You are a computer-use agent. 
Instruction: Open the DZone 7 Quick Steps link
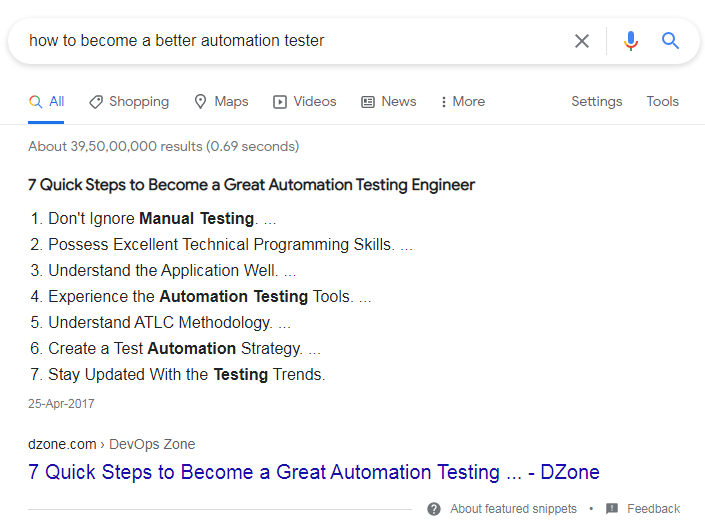click(x=313, y=472)
